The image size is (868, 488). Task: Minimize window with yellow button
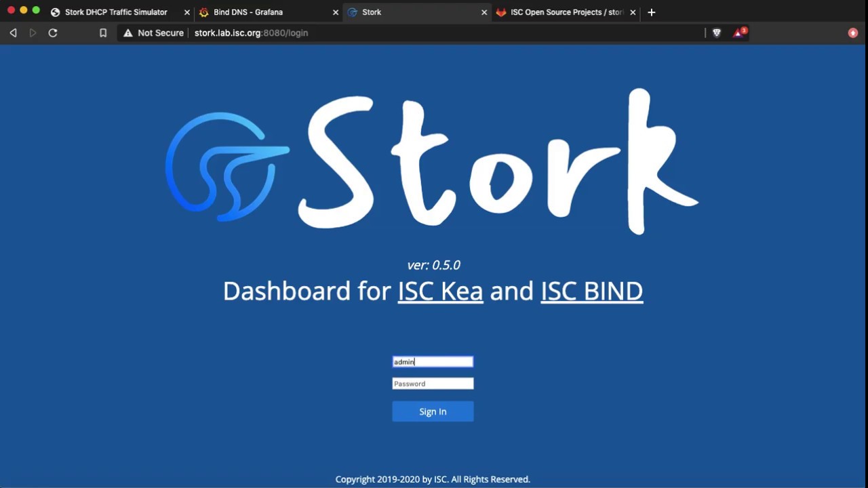click(23, 10)
